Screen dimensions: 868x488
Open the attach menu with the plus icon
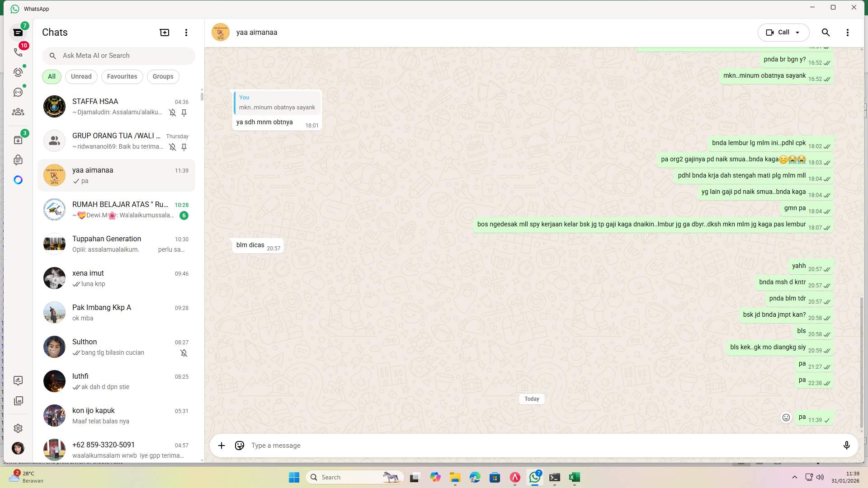pyautogui.click(x=221, y=445)
